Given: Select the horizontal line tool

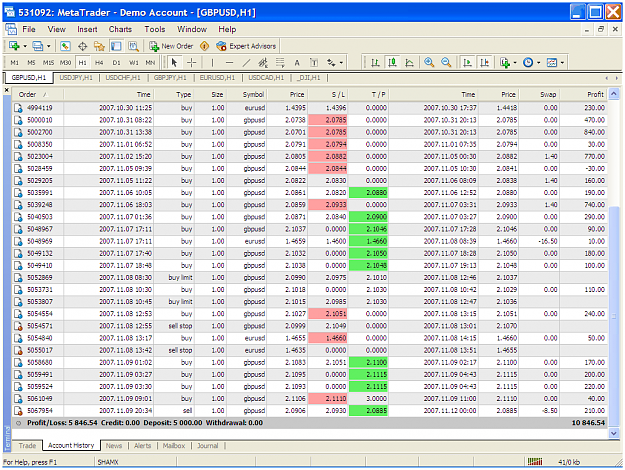Looking at the screenshot, I should click(229, 63).
